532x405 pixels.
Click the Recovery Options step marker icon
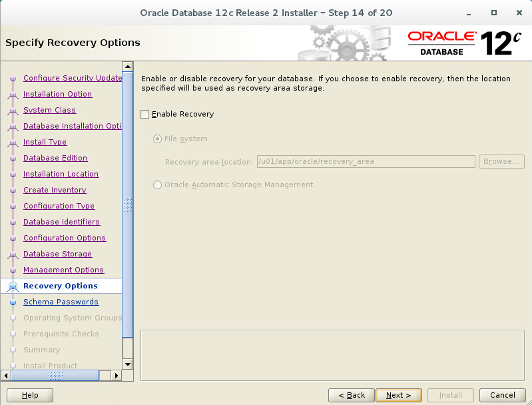pos(13,286)
